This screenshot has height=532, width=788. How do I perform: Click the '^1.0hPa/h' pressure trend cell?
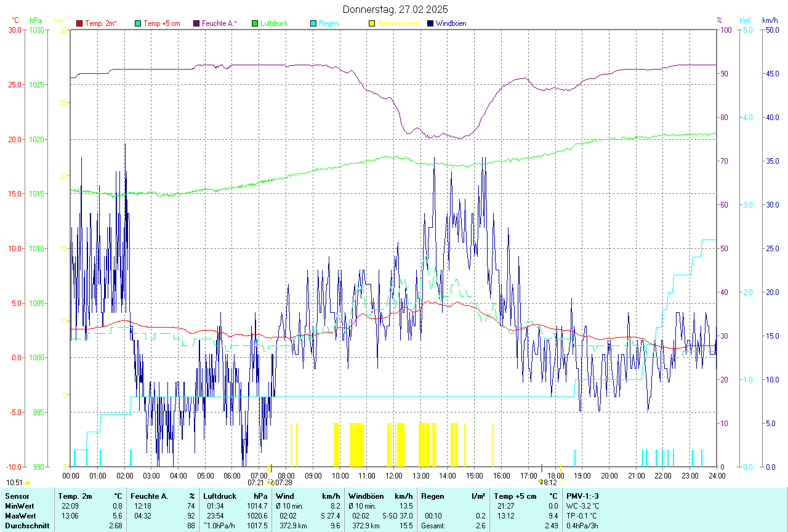[x=219, y=525]
